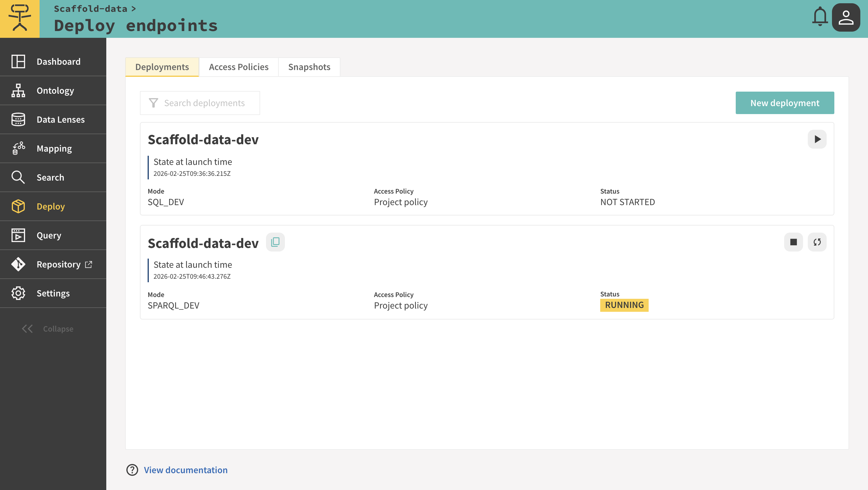Open the View documentation link
Screen dimensions: 868x490
coord(185,470)
